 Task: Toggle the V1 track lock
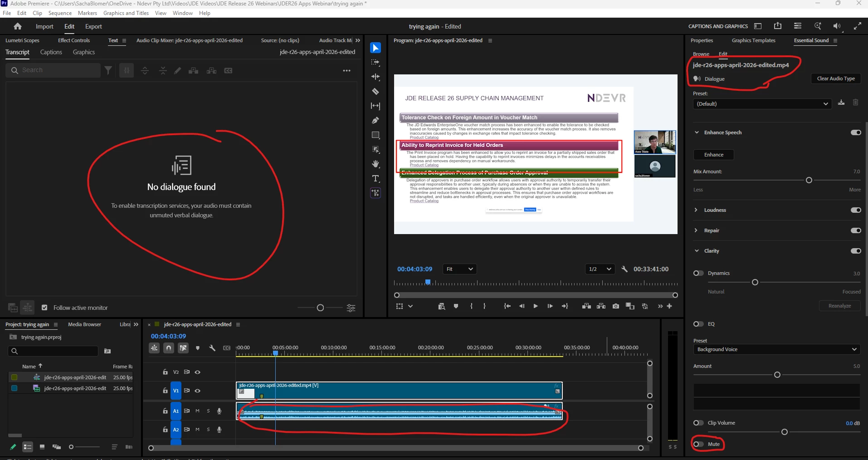pyautogui.click(x=165, y=391)
